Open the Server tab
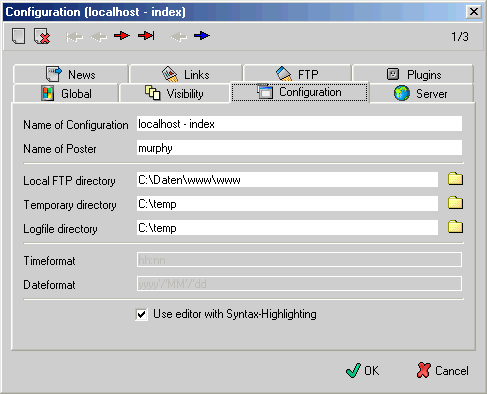The image size is (487, 394). pyautogui.click(x=421, y=93)
